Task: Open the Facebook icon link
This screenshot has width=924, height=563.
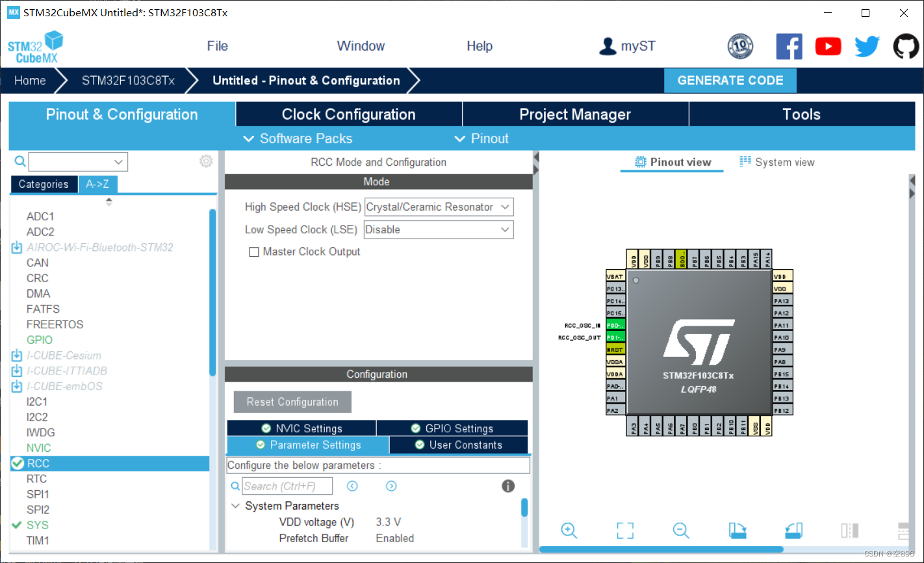Action: point(789,46)
